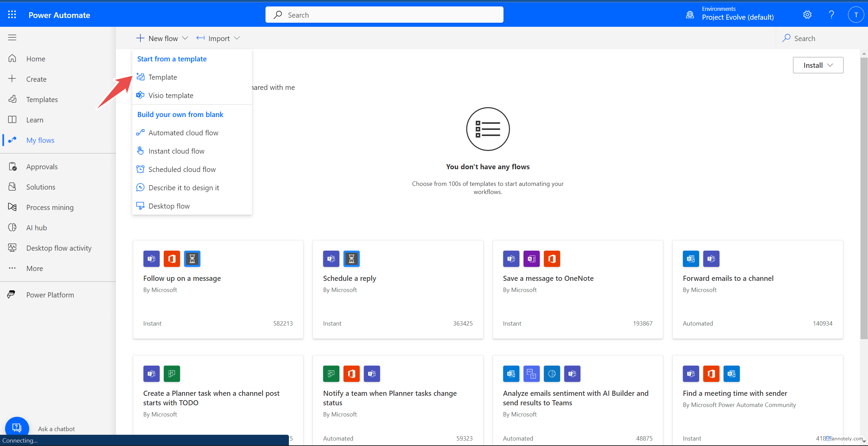This screenshot has width=868, height=446.
Task: Click the Help question mark icon
Action: pyautogui.click(x=831, y=15)
